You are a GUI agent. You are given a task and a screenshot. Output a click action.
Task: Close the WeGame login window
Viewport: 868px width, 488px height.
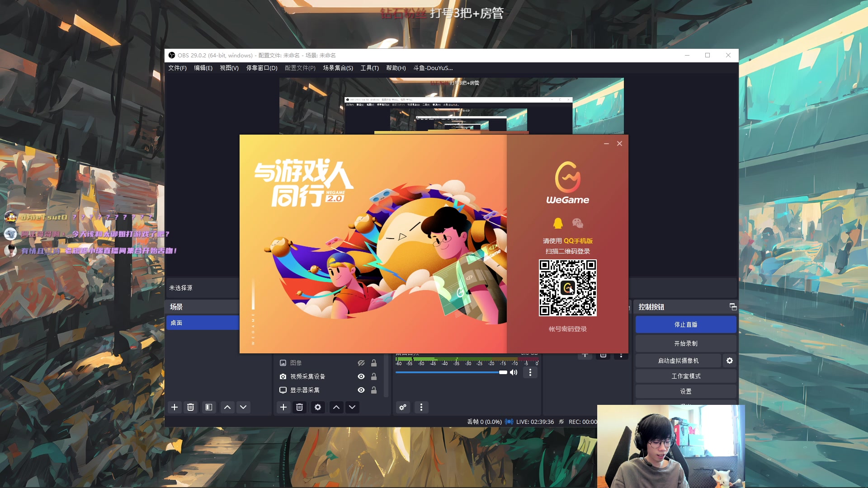tap(620, 143)
